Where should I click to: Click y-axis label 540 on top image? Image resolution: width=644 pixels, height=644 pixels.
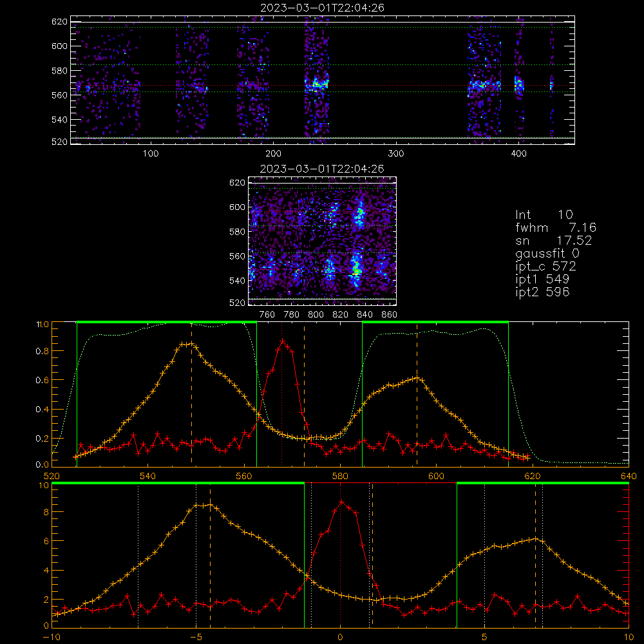pos(59,120)
